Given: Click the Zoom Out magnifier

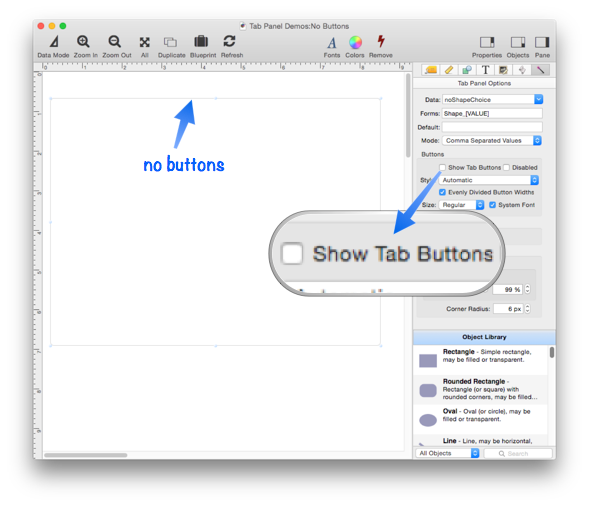Looking at the screenshot, I should point(115,42).
